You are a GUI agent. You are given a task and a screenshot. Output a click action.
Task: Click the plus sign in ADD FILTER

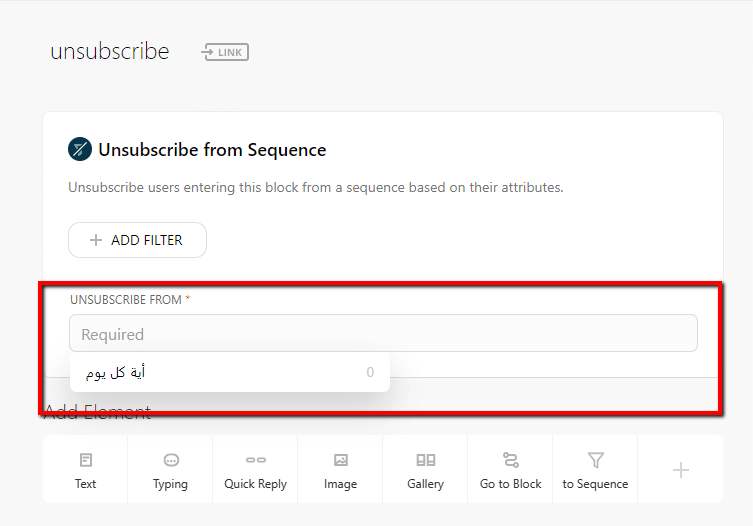96,240
